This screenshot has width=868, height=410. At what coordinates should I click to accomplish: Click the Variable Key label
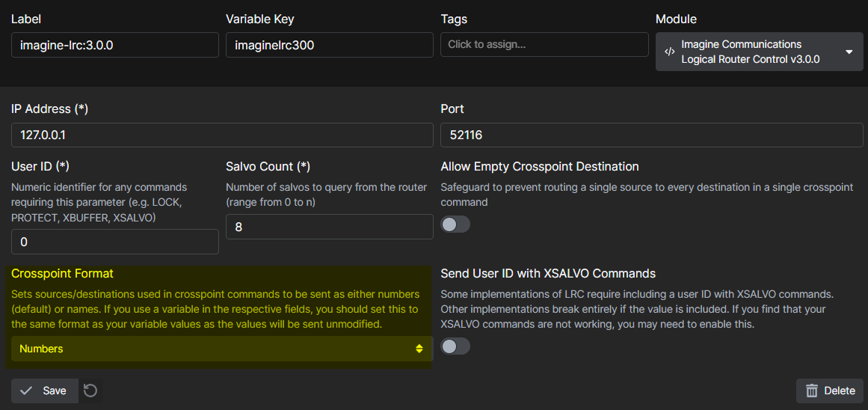click(259, 19)
